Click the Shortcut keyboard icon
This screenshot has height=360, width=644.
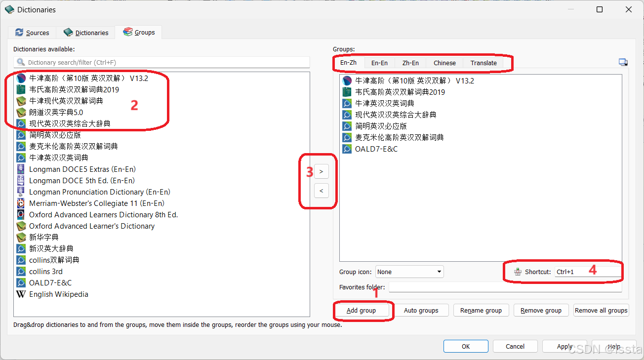(x=518, y=272)
